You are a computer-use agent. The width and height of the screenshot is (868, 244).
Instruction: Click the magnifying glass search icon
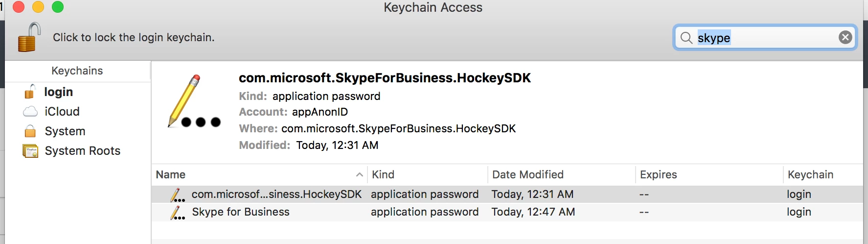[x=686, y=38]
